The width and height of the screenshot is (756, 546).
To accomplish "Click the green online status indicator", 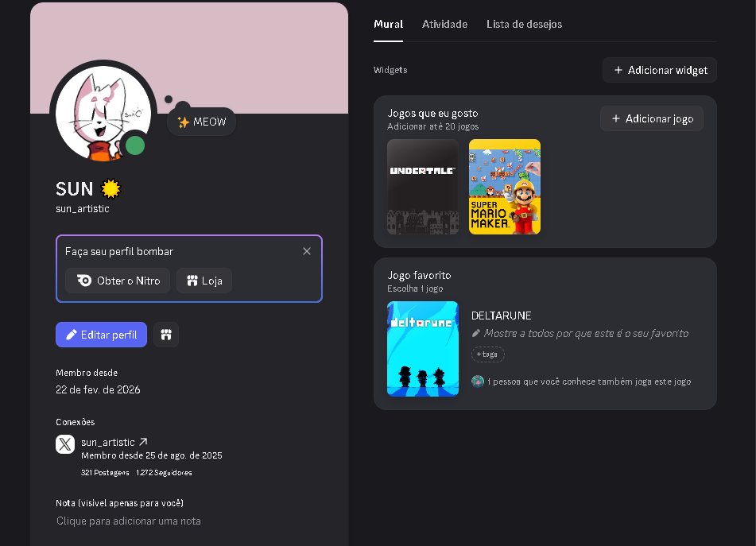I will [x=135, y=145].
